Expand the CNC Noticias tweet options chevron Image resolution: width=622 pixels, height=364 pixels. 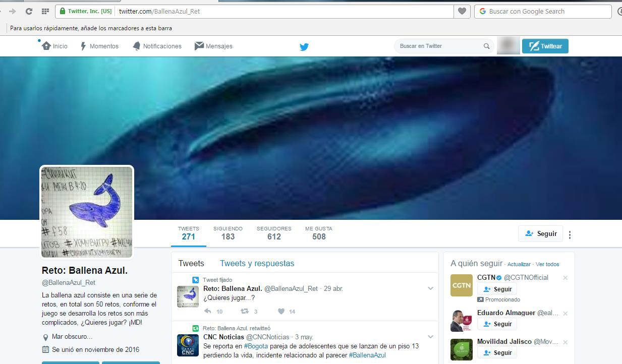tap(430, 337)
